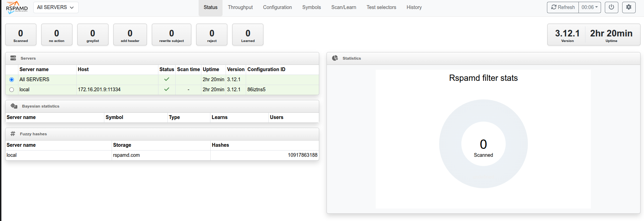Click the Fuzzy hashes hash icon
Screen dimensions: 644x221
pos(13,134)
